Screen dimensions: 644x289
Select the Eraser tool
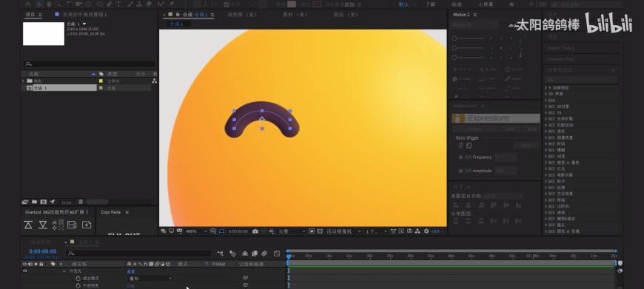[x=149, y=4]
